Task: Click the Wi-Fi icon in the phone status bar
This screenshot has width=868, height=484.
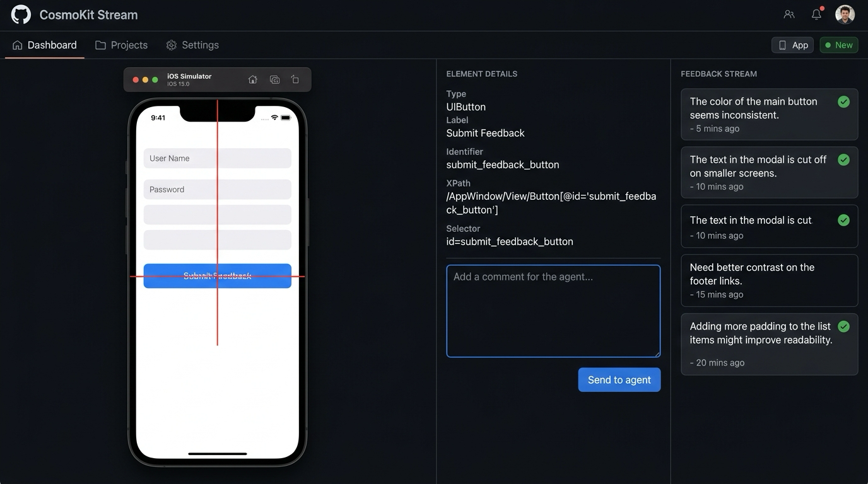Action: [274, 118]
